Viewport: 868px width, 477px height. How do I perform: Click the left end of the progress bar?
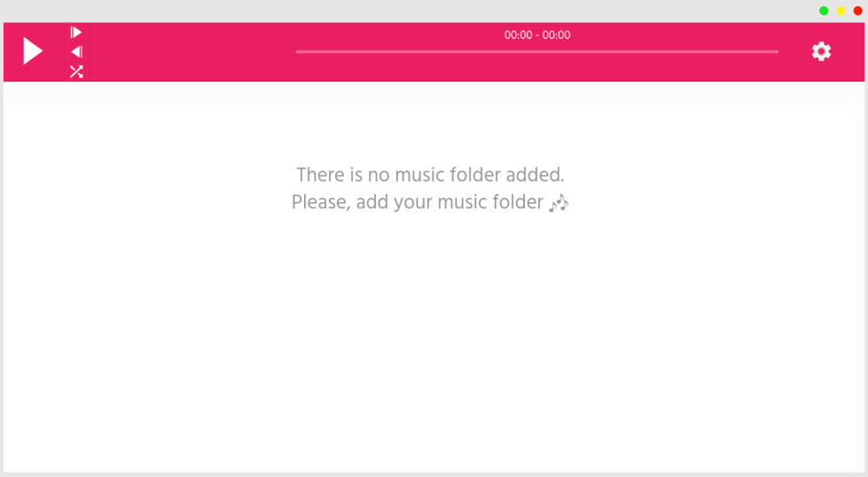[x=297, y=51]
